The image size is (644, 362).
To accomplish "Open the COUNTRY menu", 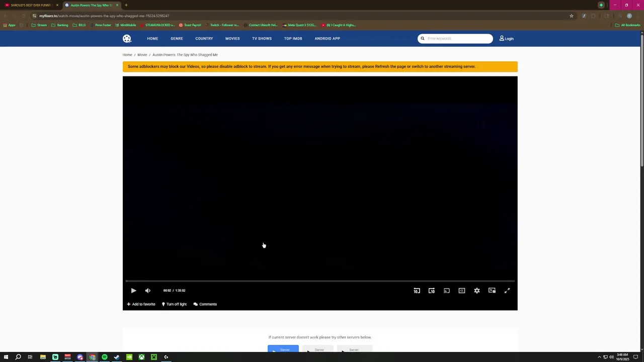I will tap(204, 39).
